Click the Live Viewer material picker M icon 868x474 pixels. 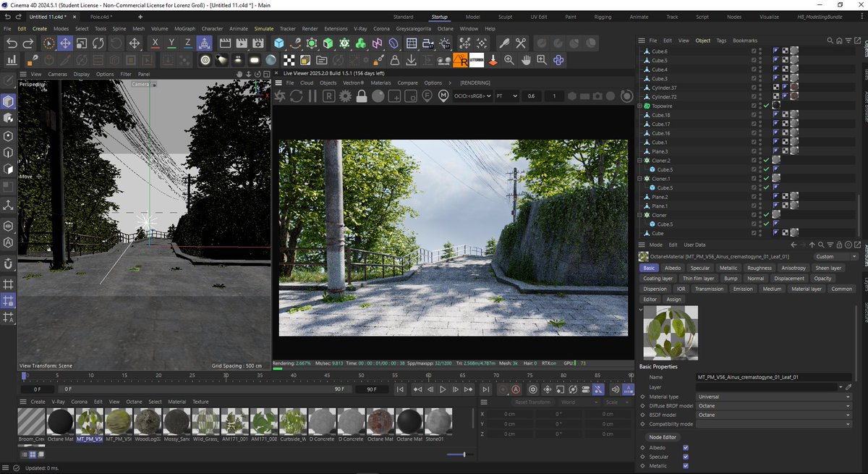tap(443, 96)
